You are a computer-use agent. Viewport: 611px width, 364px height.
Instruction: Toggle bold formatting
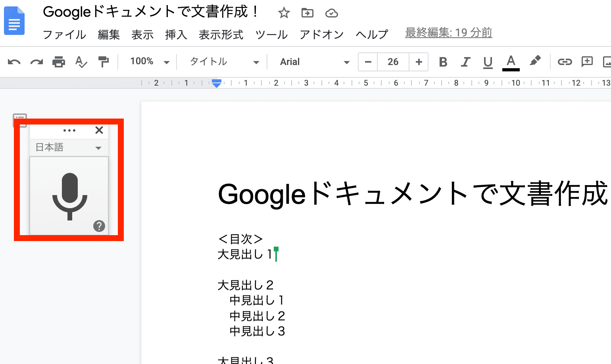[443, 62]
